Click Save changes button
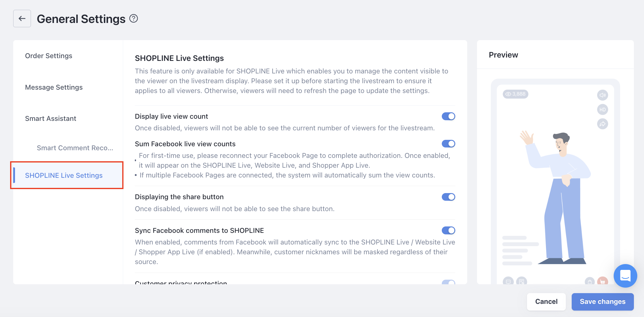Image resolution: width=644 pixels, height=317 pixels. [x=603, y=302]
